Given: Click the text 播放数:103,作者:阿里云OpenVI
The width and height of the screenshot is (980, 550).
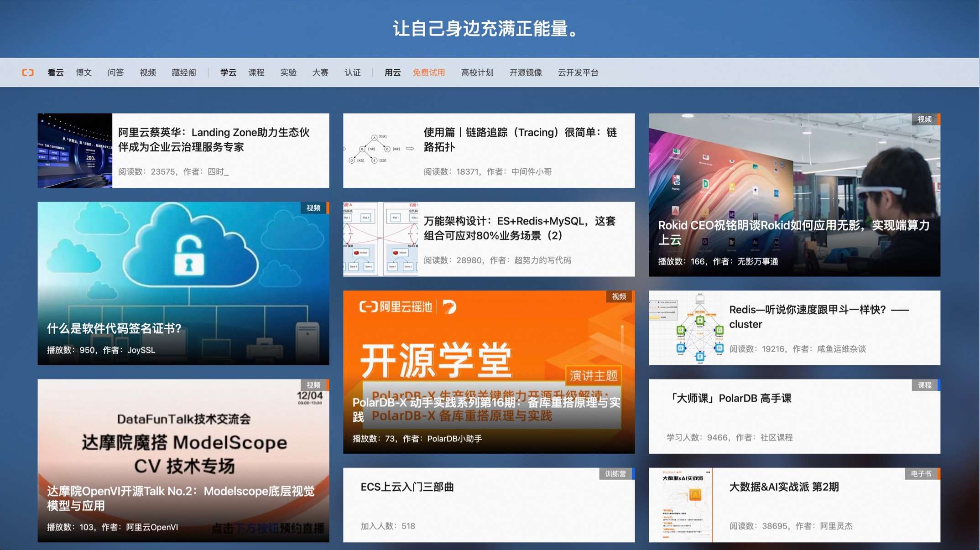Looking at the screenshot, I should pos(113,527).
